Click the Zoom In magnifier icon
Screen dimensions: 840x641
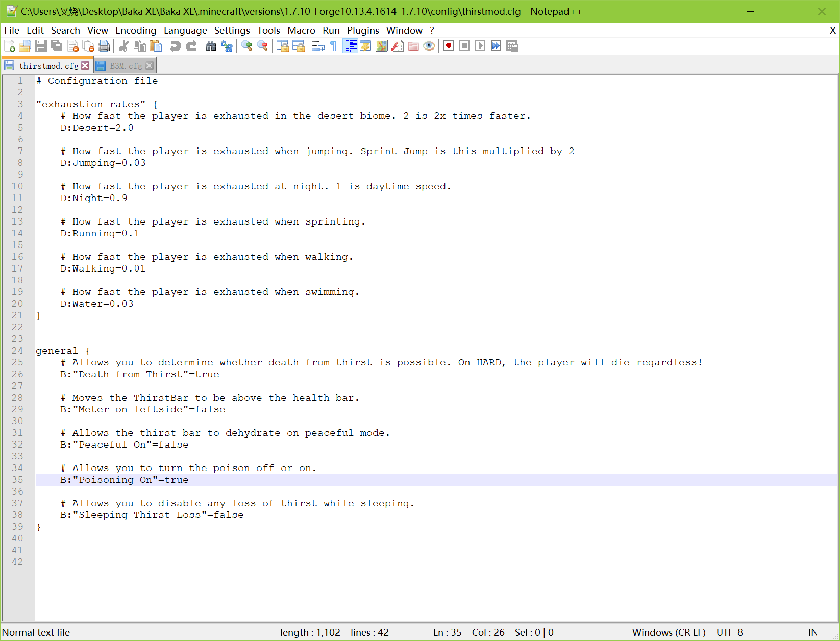(246, 46)
